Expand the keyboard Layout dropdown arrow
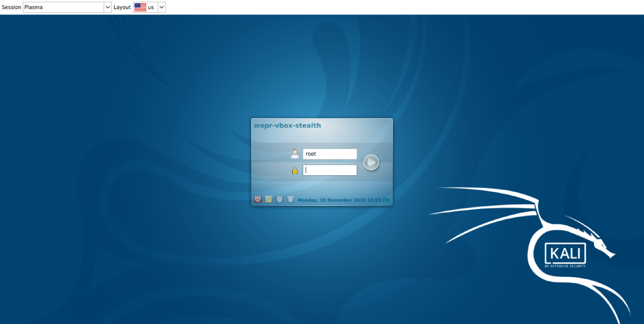 tap(162, 7)
